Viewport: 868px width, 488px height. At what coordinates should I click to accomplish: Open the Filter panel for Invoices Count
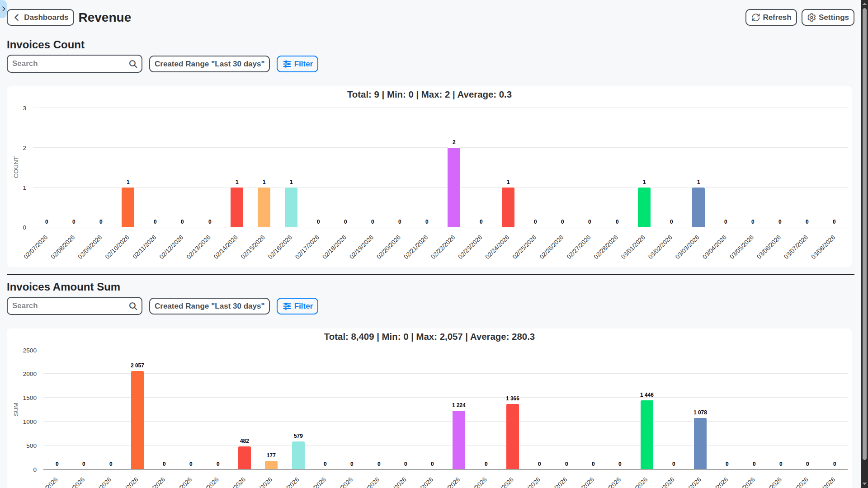[x=297, y=64]
